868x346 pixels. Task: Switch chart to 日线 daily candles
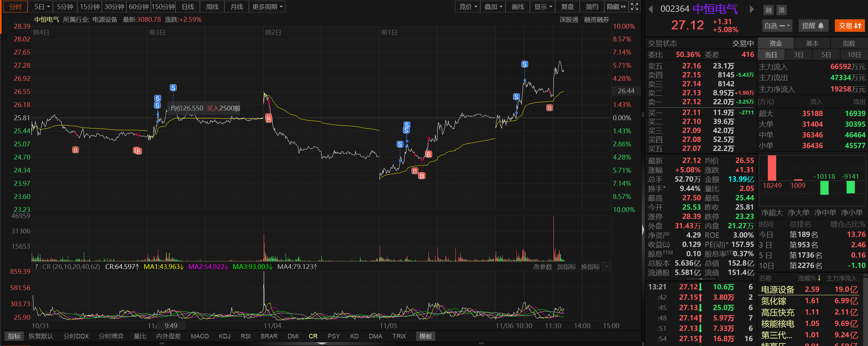coord(188,7)
